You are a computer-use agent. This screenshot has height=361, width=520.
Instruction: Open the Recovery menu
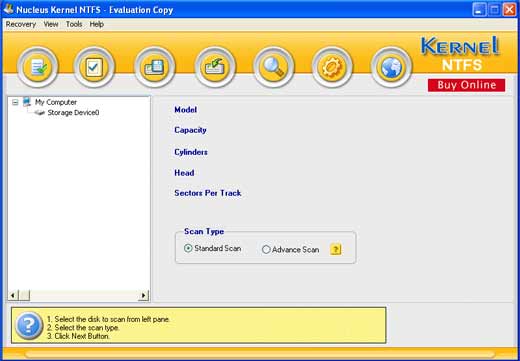tap(21, 24)
